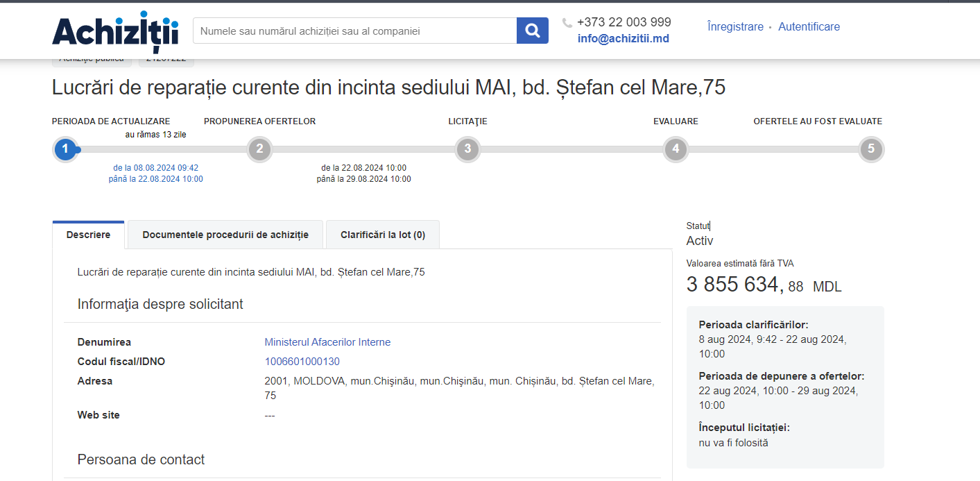Open Documentele procedurii de achiziție tab
Image resolution: width=980 pixels, height=481 pixels.
pyautogui.click(x=225, y=235)
